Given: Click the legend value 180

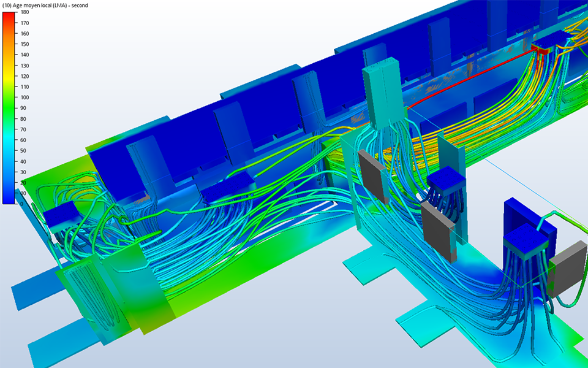Looking at the screenshot, I should (x=25, y=12).
